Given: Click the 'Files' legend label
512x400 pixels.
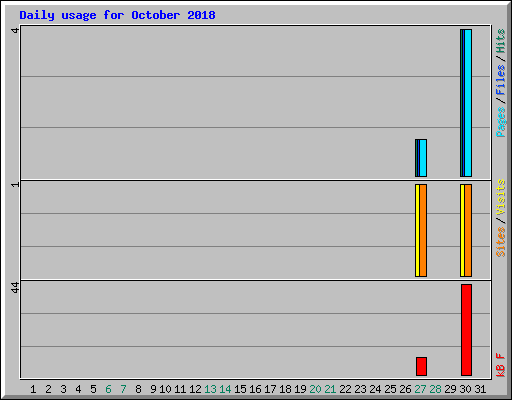Looking at the screenshot, I should (501, 80).
